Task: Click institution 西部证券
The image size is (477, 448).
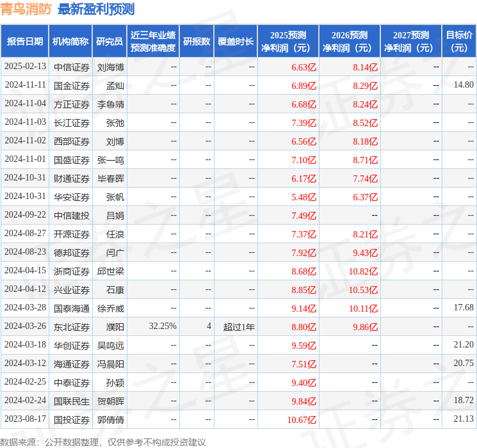Action: point(72,141)
